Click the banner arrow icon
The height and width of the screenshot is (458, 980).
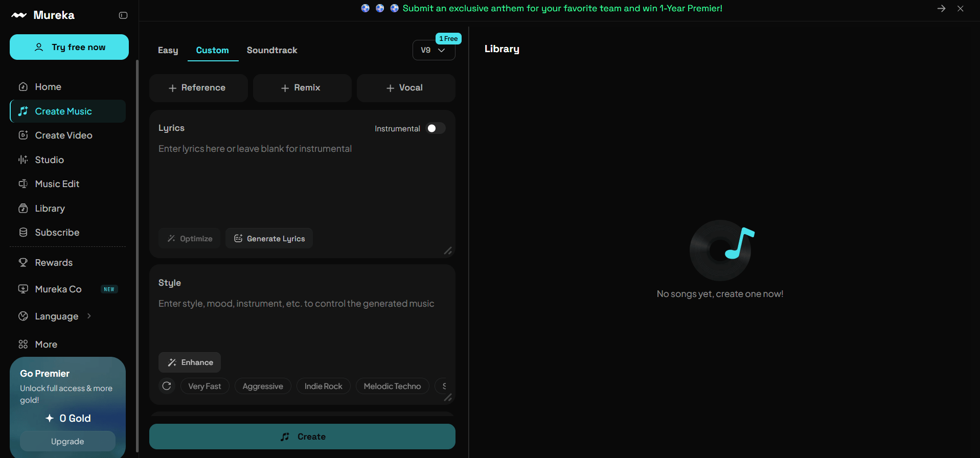coord(941,9)
